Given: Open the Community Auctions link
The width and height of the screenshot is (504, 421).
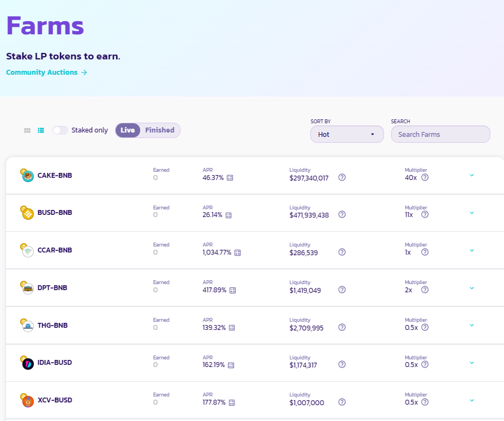Looking at the screenshot, I should [x=46, y=73].
